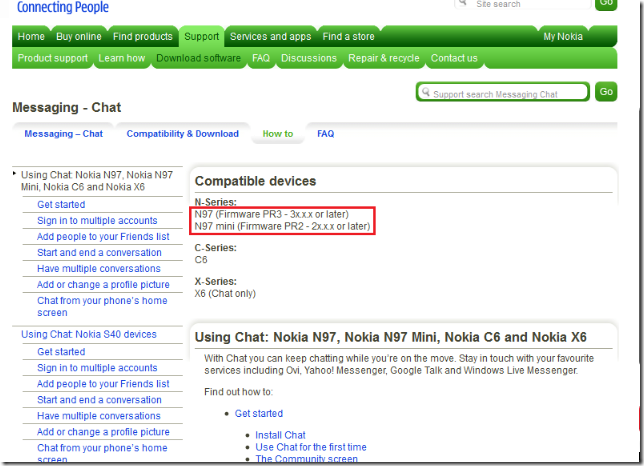Open Services and apps tab

[270, 37]
